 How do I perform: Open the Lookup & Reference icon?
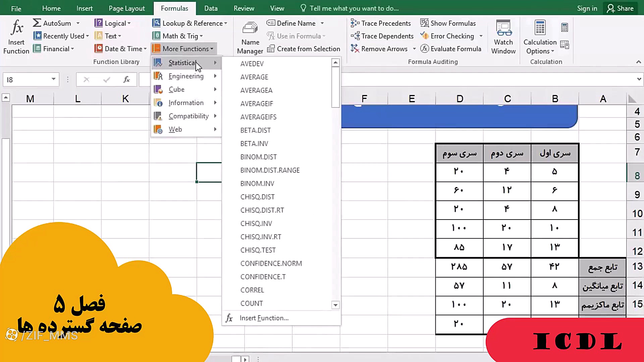tap(156, 23)
